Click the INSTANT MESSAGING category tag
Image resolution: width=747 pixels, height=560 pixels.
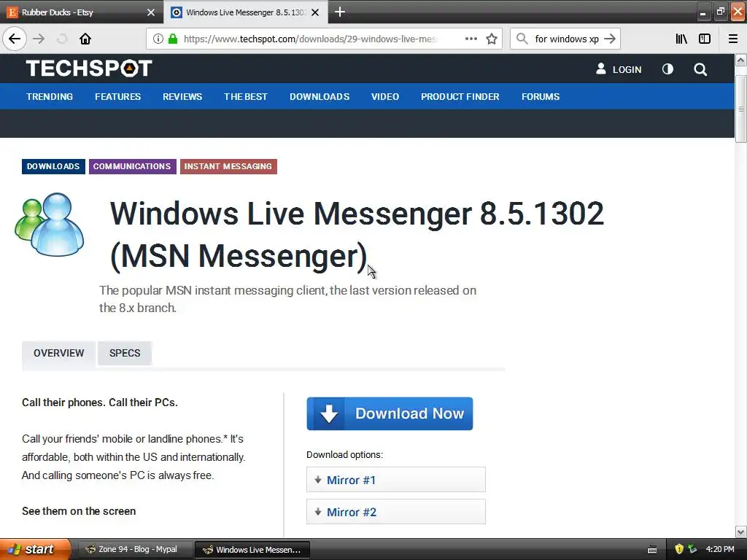[x=228, y=167]
